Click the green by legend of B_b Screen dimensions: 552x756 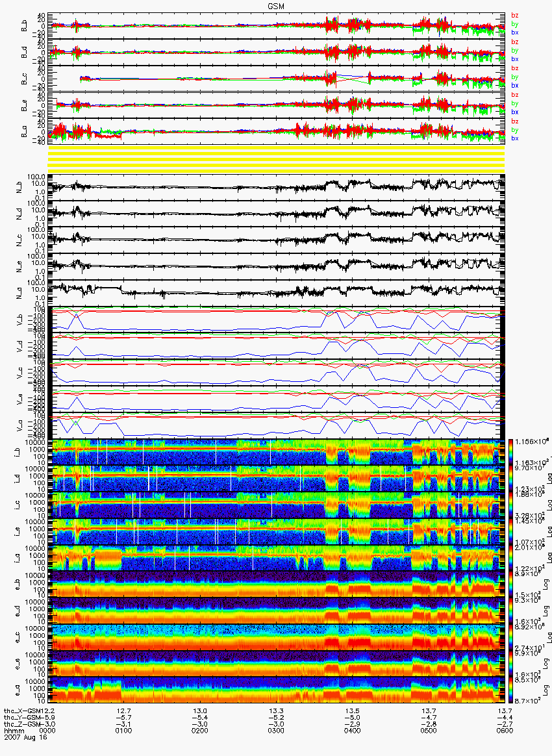pyautogui.click(x=515, y=23)
